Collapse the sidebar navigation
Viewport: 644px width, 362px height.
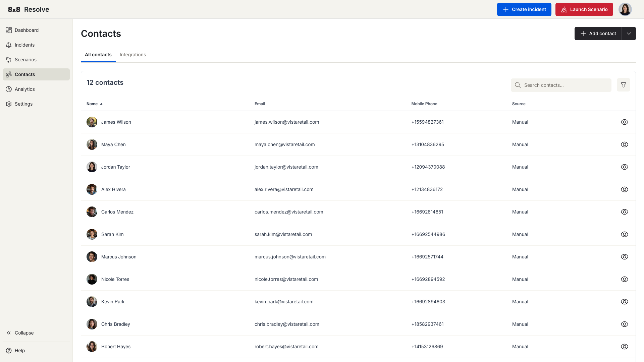click(36, 333)
